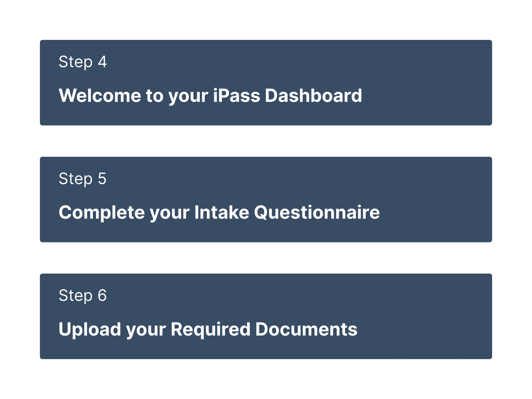Expand the Step 6 accordion card
Screen dimensions: 532x399
coord(266,316)
